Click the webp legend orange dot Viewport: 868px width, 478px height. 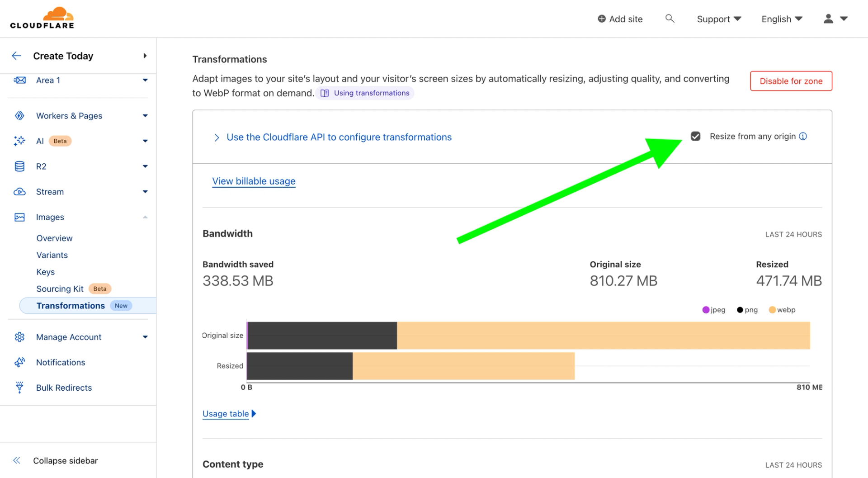(x=772, y=310)
